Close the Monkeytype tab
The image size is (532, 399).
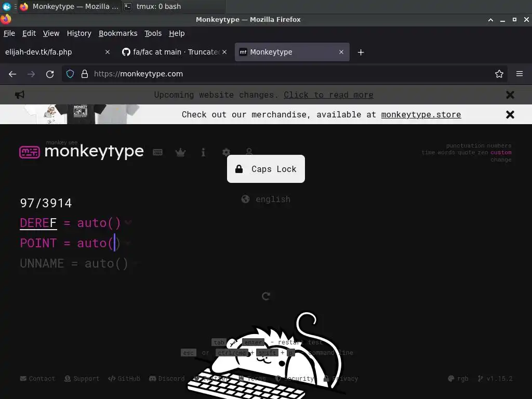pyautogui.click(x=341, y=52)
